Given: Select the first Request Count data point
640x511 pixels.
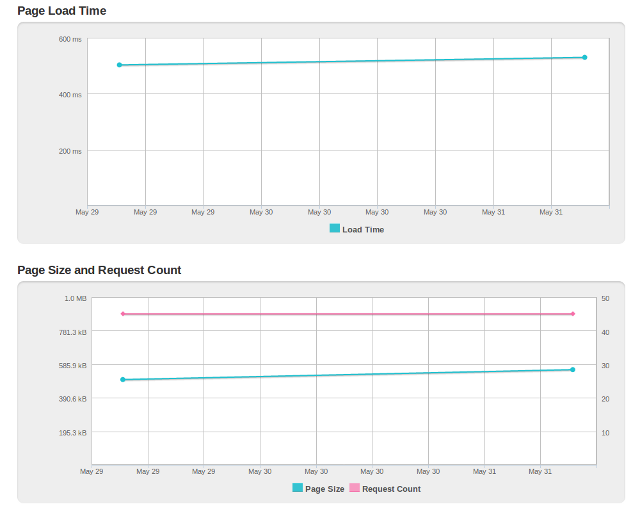Looking at the screenshot, I should pos(123,314).
